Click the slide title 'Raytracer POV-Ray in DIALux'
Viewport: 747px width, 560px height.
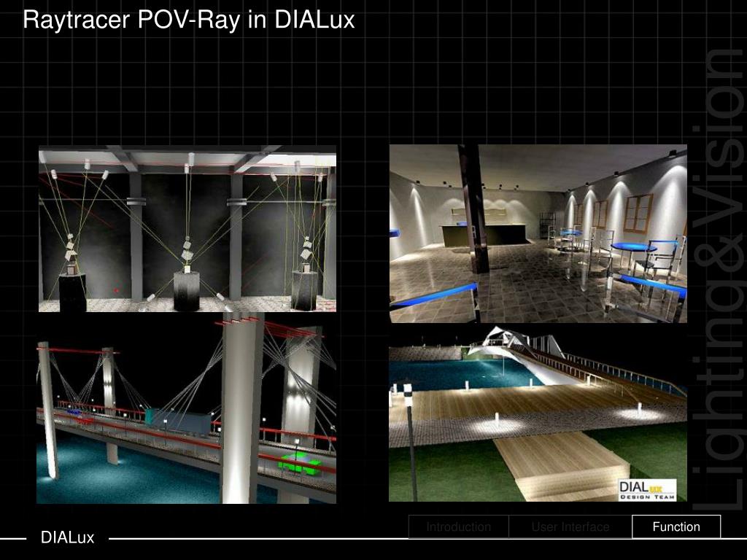coord(189,20)
